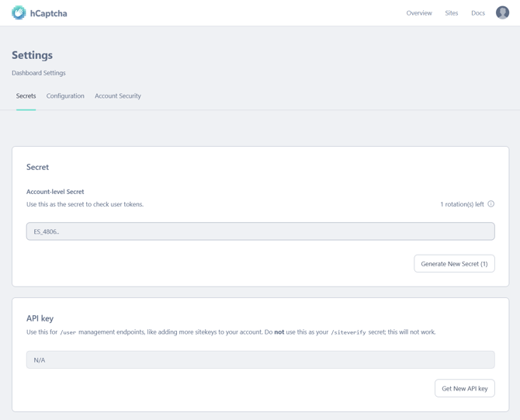Open the user avatar profile menu
Image resolution: width=520 pixels, height=420 pixels.
(502, 13)
